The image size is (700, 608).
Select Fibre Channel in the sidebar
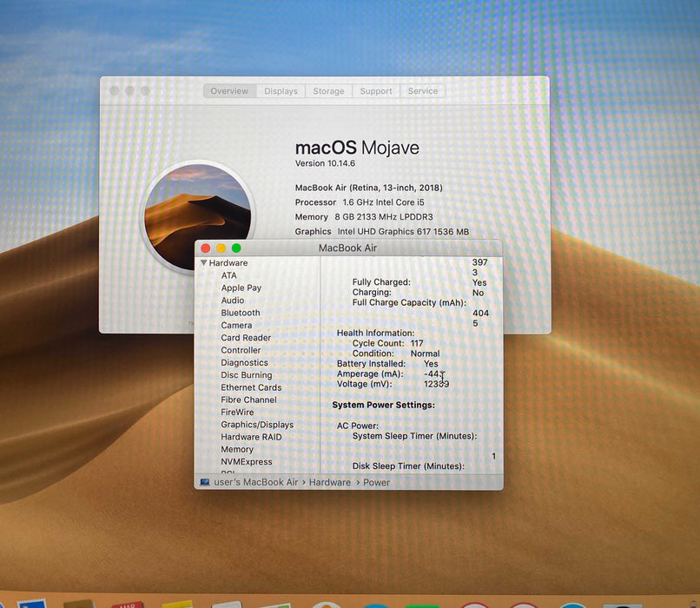click(248, 400)
